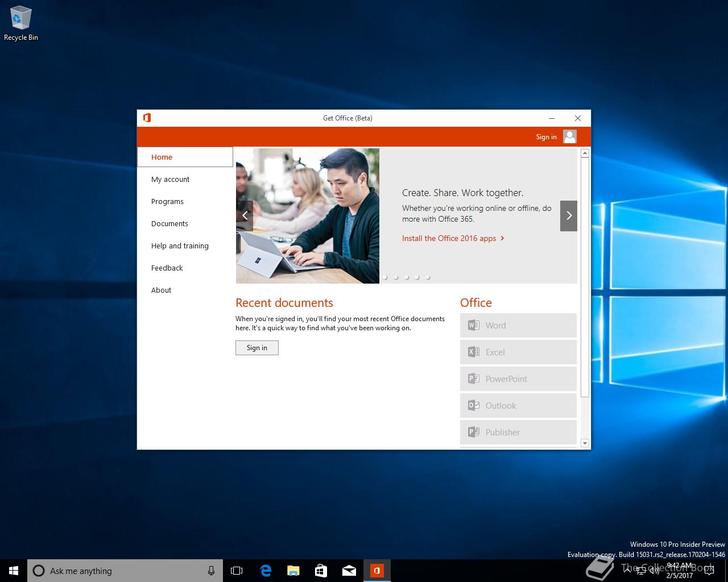
Task: Launch Word from Office list
Action: pos(518,325)
